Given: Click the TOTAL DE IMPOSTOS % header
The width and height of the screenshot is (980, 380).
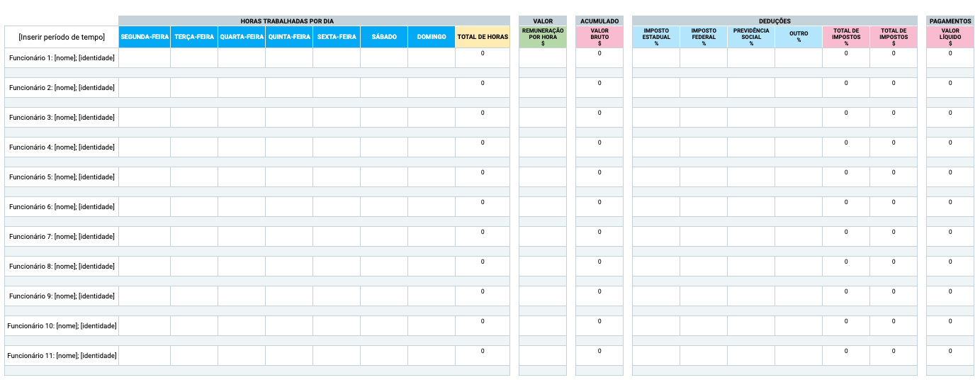Looking at the screenshot, I should pyautogui.click(x=846, y=37).
